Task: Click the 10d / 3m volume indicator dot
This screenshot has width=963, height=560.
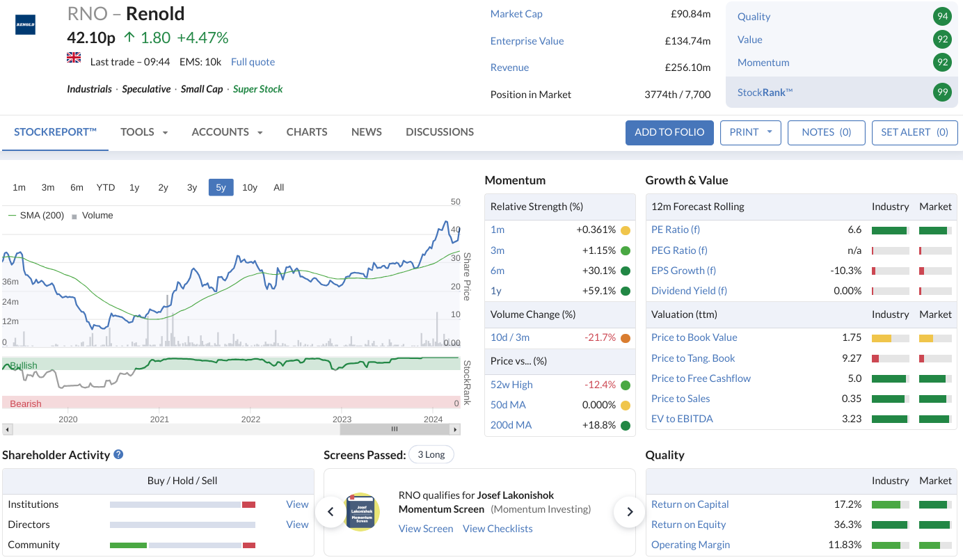Action: tap(626, 338)
